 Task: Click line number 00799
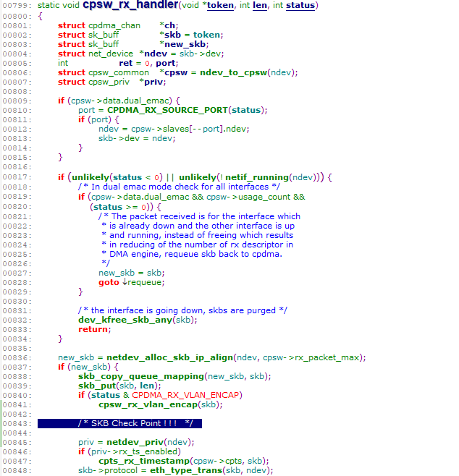17,6
